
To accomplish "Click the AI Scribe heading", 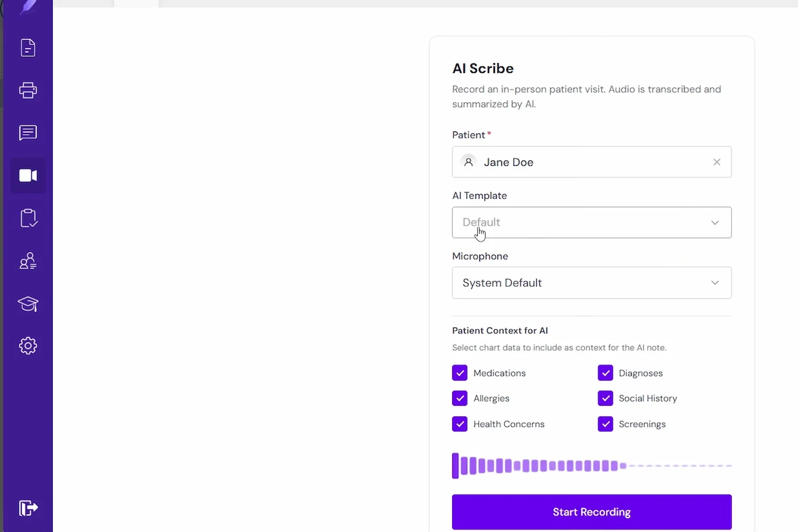I will pyautogui.click(x=483, y=69).
